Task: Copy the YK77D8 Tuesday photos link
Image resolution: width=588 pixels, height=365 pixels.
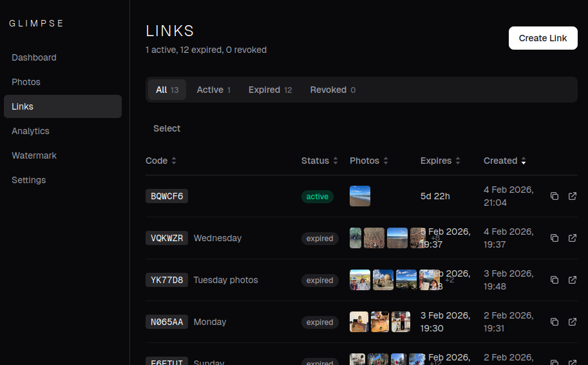Action: (x=555, y=280)
